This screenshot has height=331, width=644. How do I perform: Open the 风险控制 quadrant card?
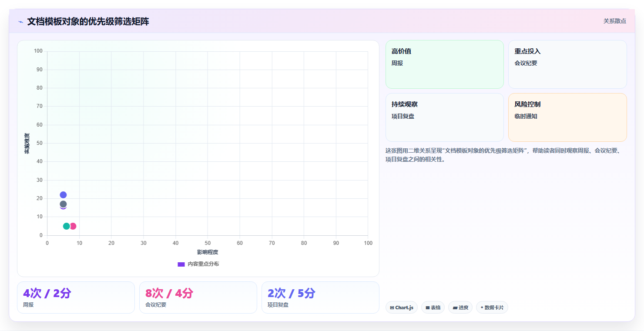pyautogui.click(x=567, y=117)
